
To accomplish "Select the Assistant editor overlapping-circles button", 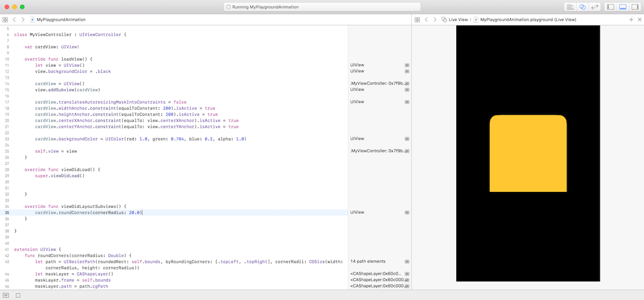I will (583, 7).
